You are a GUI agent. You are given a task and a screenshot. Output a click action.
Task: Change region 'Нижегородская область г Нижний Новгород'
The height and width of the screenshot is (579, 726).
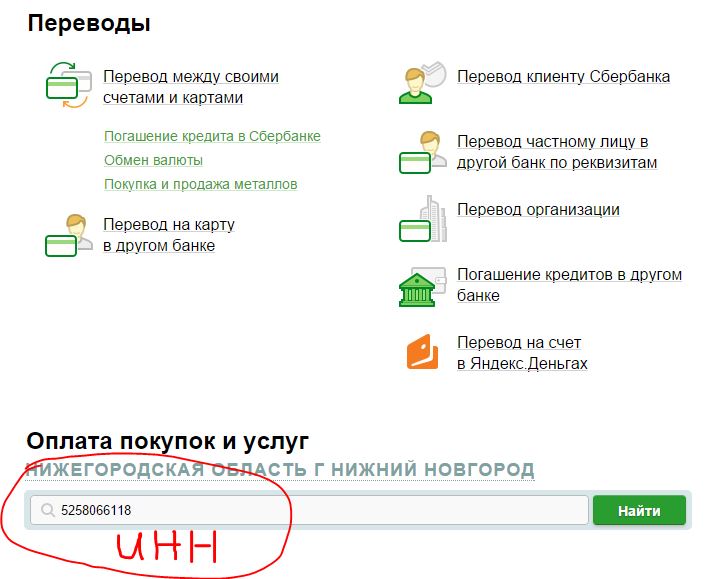point(280,469)
